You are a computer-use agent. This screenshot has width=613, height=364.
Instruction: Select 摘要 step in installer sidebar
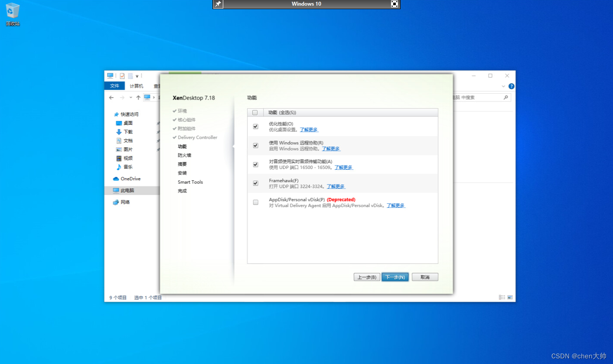tap(182, 164)
